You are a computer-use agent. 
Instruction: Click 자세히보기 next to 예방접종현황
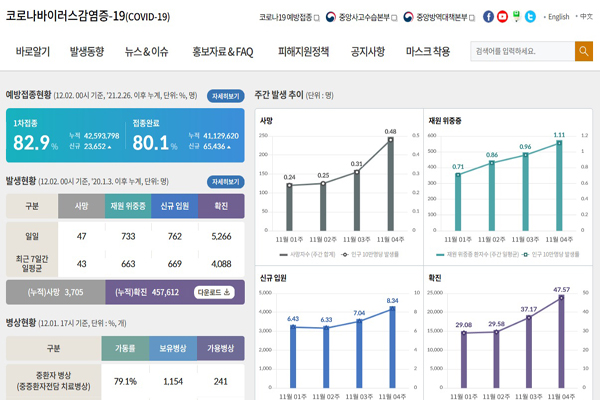[226, 96]
